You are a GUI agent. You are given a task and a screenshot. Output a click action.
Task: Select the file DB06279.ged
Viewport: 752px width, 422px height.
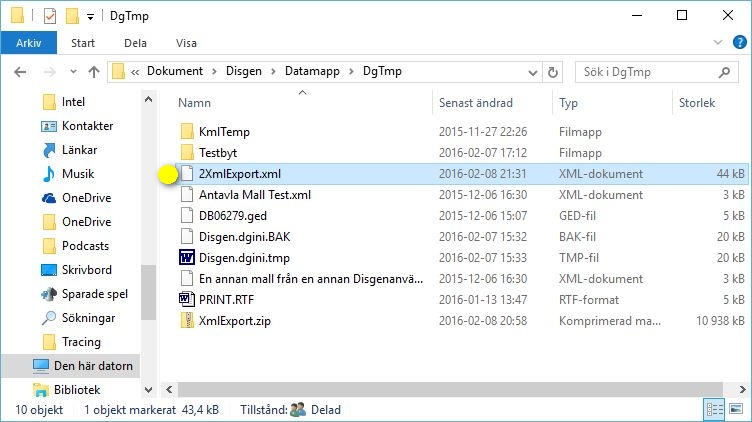click(x=233, y=216)
